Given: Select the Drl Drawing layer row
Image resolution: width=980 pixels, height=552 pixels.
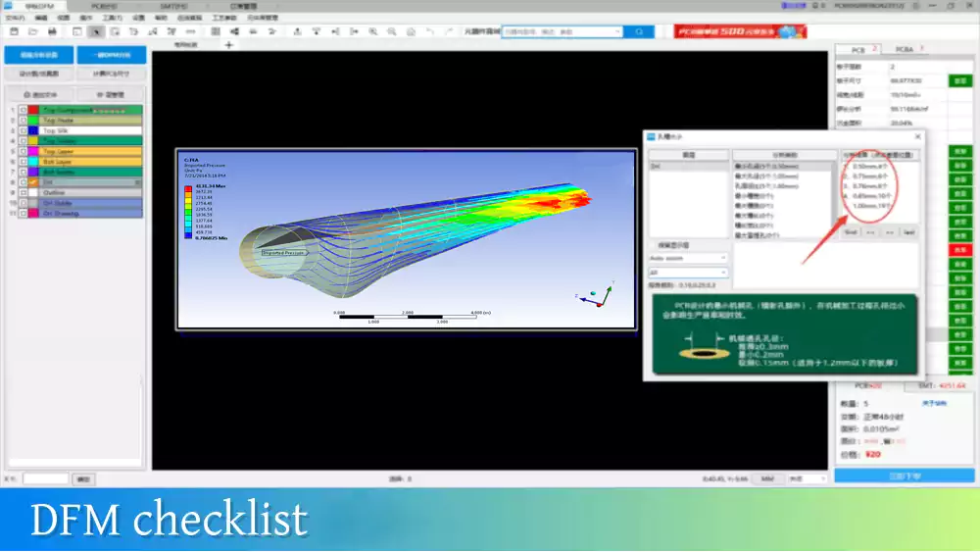Looking at the screenshot, I should point(91,213).
